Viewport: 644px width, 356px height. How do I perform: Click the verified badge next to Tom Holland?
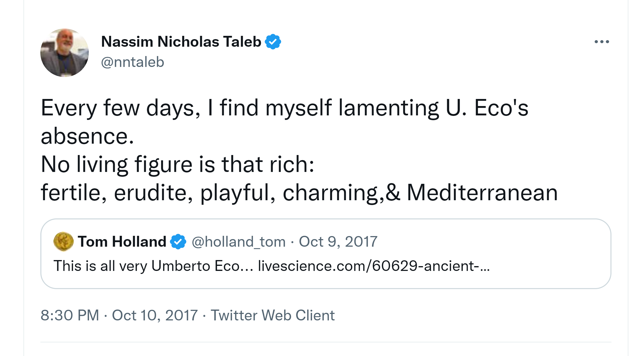(x=178, y=242)
